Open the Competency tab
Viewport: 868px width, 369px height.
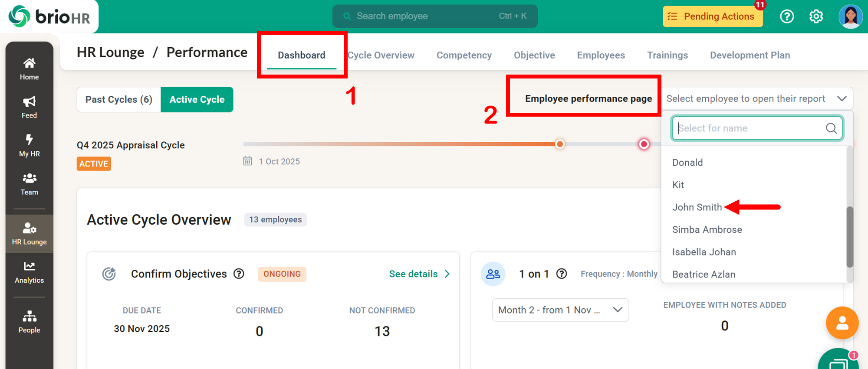pyautogui.click(x=464, y=55)
